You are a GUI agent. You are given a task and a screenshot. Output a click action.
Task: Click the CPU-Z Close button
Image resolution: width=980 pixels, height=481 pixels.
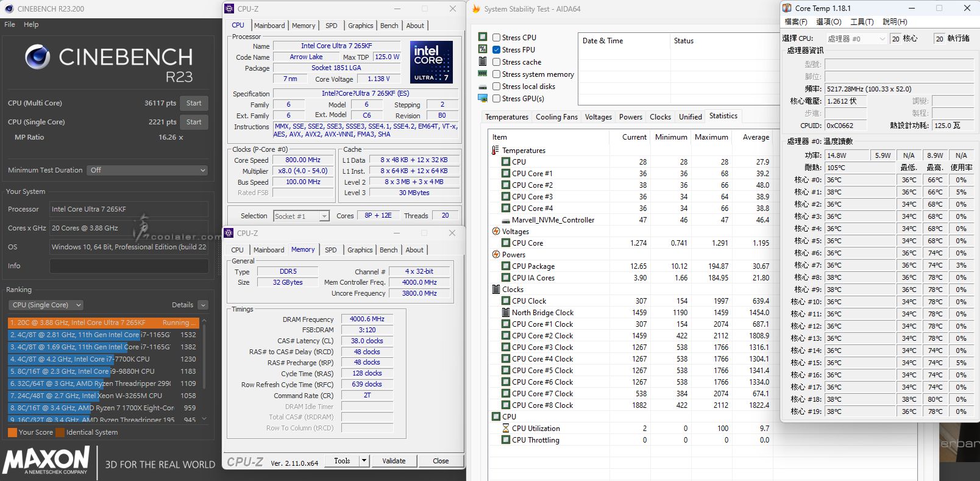pos(441,461)
